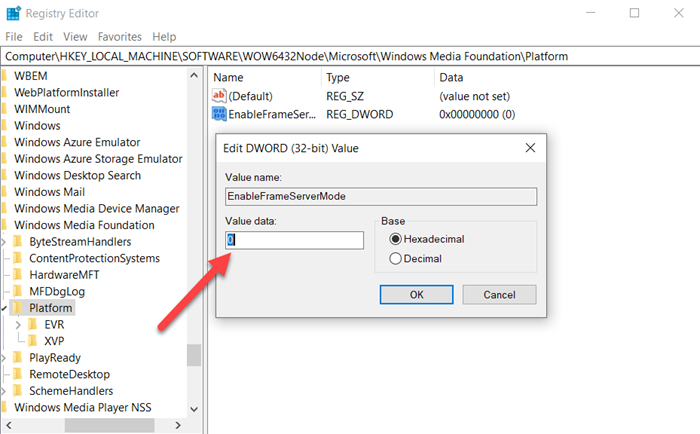Click the ByteStreamHandlers folder icon
The width and height of the screenshot is (700, 434).
pos(18,242)
